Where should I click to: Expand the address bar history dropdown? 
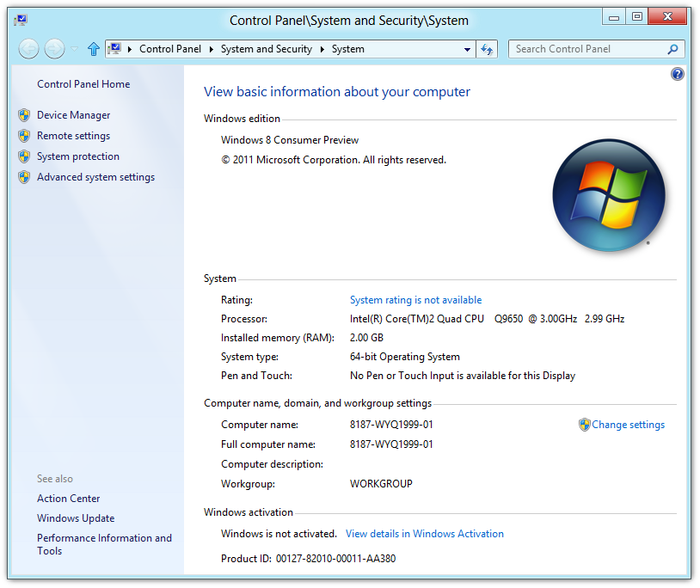pyautogui.click(x=467, y=49)
